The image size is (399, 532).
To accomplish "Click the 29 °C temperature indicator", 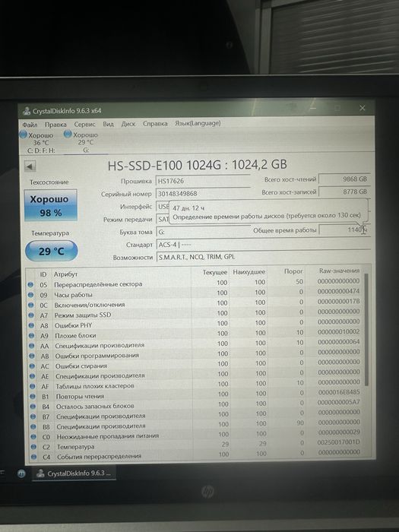I will [x=51, y=251].
